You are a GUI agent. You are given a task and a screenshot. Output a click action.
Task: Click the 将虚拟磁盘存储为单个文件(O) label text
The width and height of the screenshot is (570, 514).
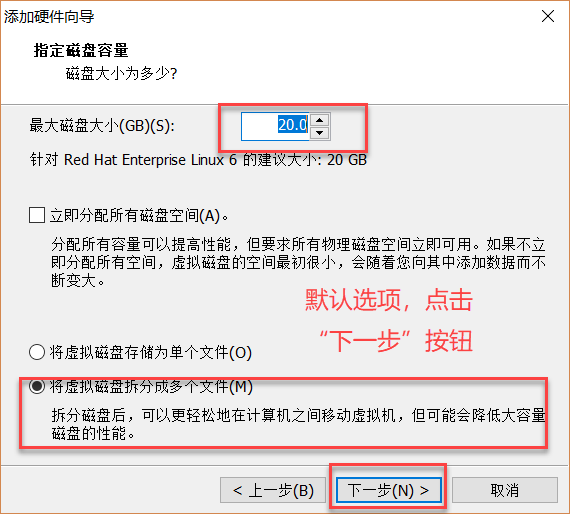150,353
